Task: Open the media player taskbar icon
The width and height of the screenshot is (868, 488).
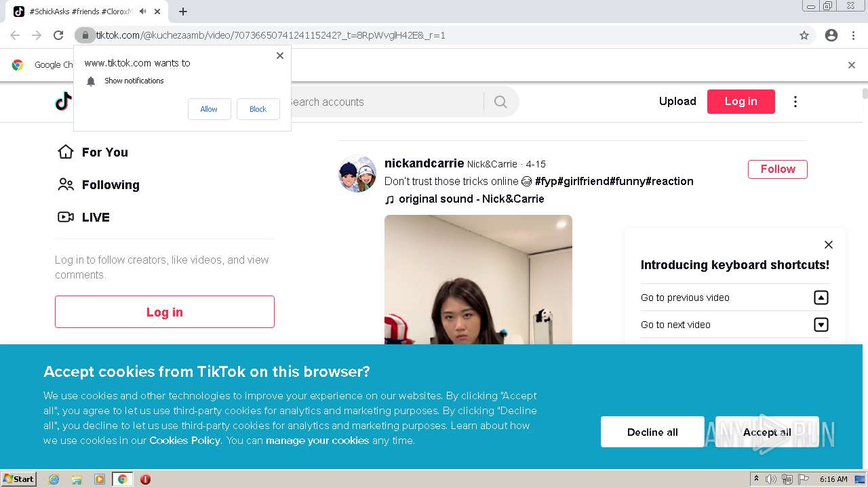Action: pos(100,479)
